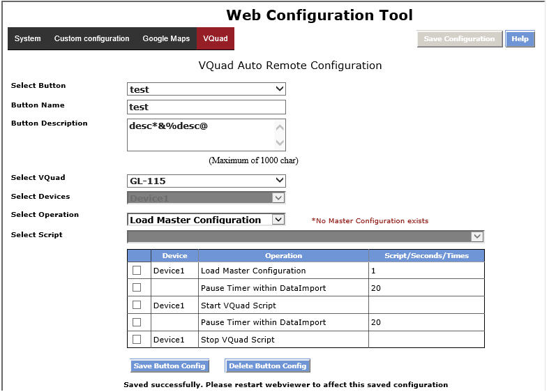Click the 'Maximum of 1000 char' note
The height and width of the screenshot is (392, 549).
253,160
